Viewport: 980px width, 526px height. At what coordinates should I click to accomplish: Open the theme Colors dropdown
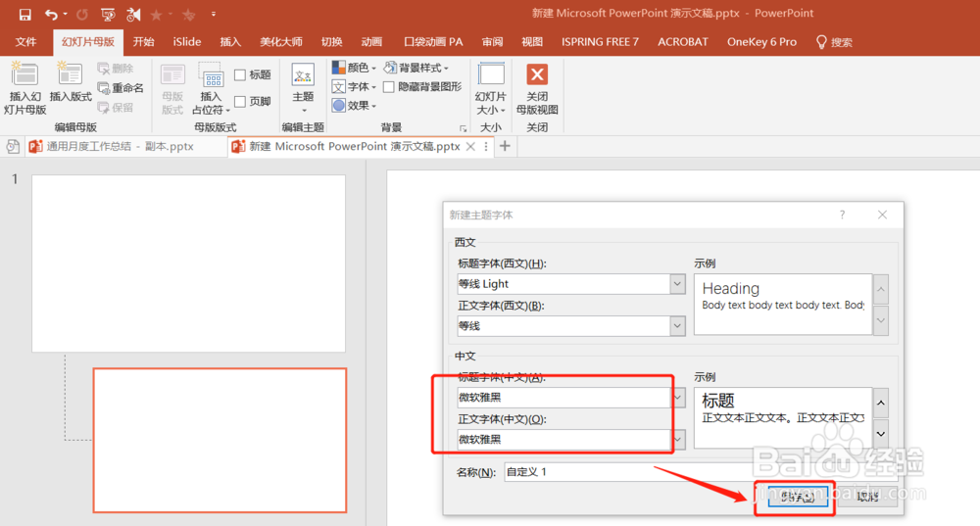click(x=354, y=68)
